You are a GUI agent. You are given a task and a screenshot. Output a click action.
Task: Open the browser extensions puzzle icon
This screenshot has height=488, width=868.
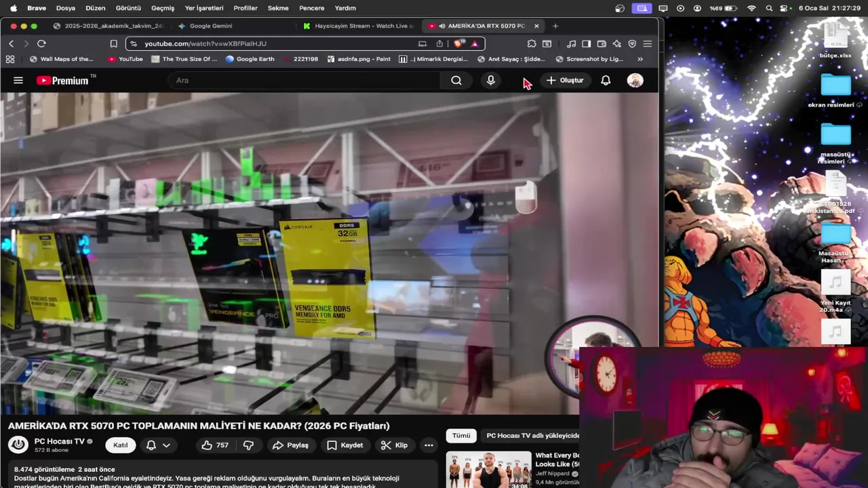[x=532, y=43]
